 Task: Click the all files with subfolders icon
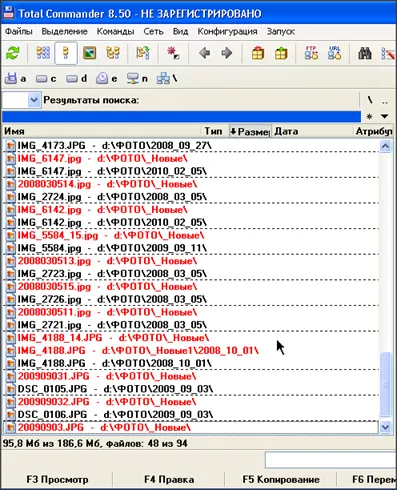tap(143, 53)
